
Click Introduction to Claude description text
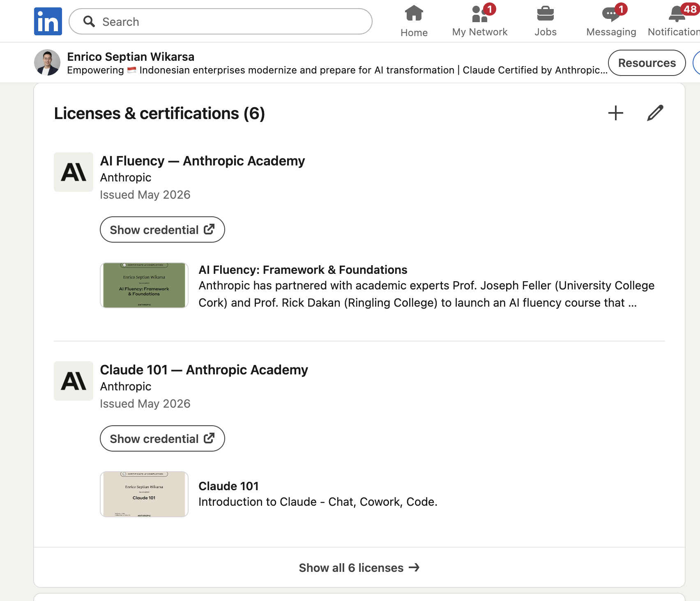coord(318,502)
